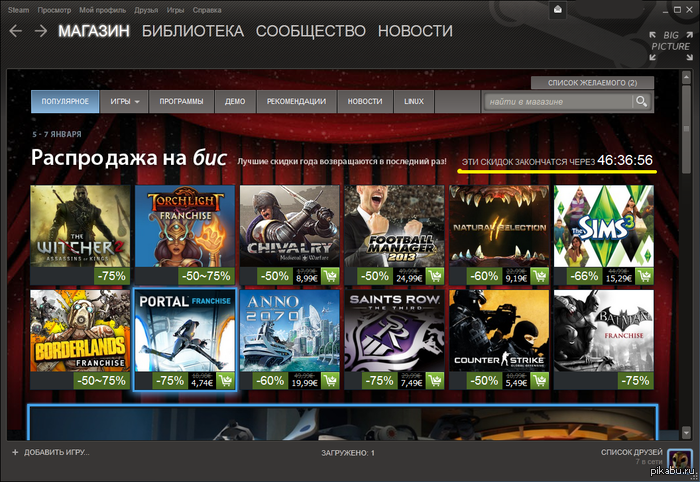The height and width of the screenshot is (482, 700).
Task: Go to БИБЛИОТЕКА
Action: coord(193,31)
